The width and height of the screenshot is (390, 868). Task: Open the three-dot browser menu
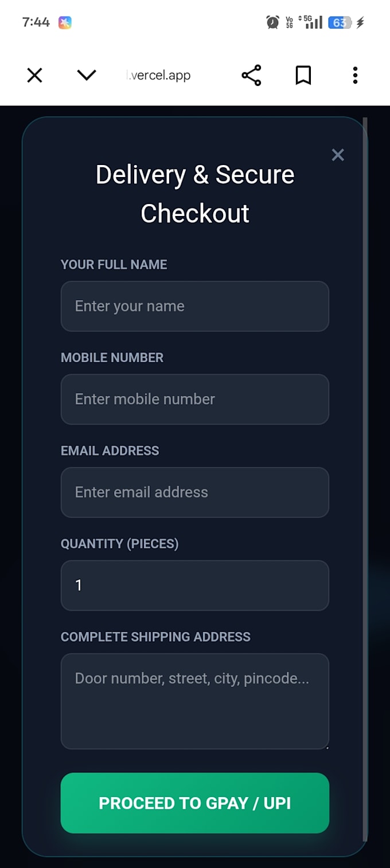(356, 75)
